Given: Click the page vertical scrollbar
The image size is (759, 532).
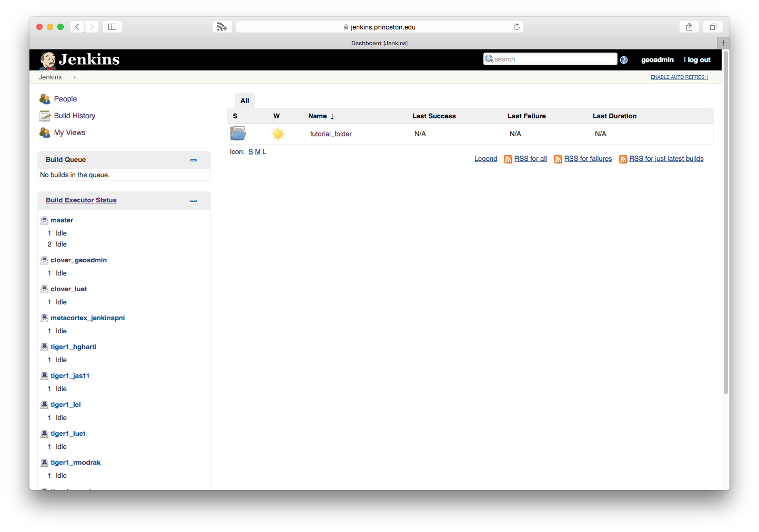Looking at the screenshot, I should [726, 222].
